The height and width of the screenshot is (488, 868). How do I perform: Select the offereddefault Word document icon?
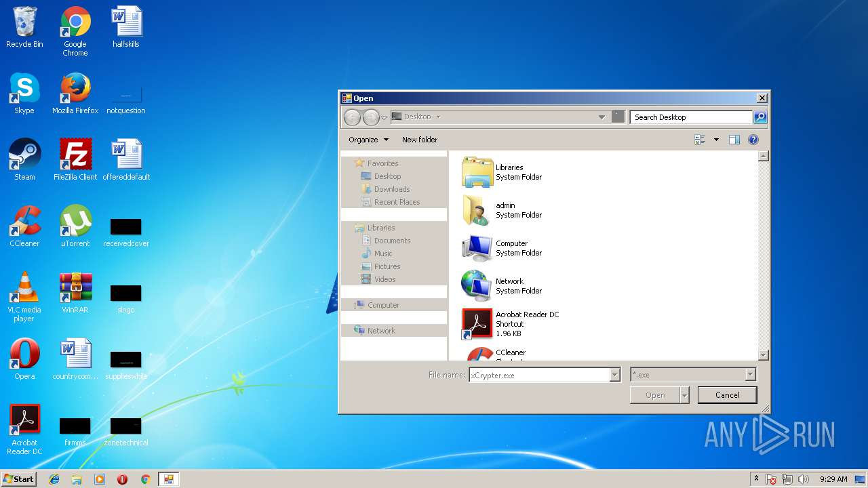click(126, 161)
